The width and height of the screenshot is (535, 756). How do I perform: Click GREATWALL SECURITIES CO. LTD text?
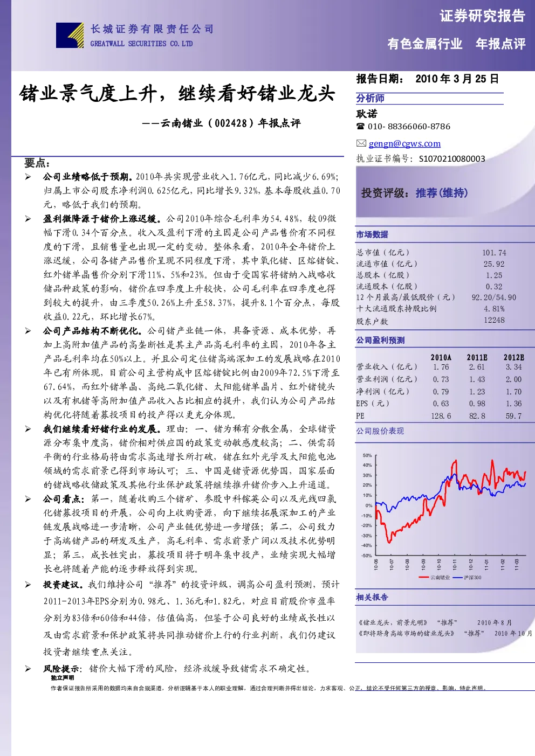coord(141,44)
